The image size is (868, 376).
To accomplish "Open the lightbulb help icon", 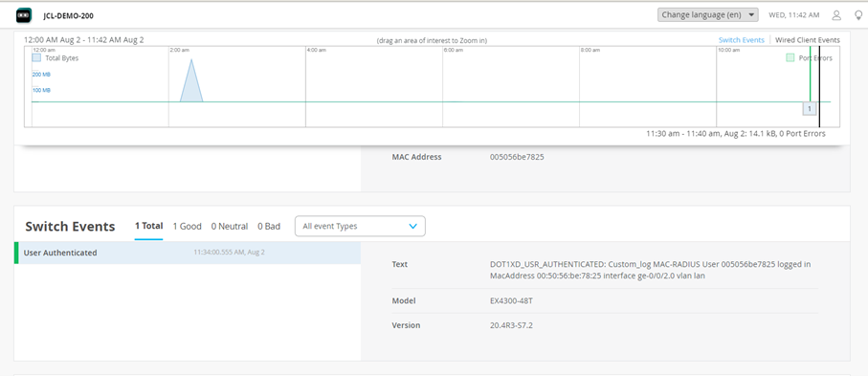I will [x=858, y=15].
